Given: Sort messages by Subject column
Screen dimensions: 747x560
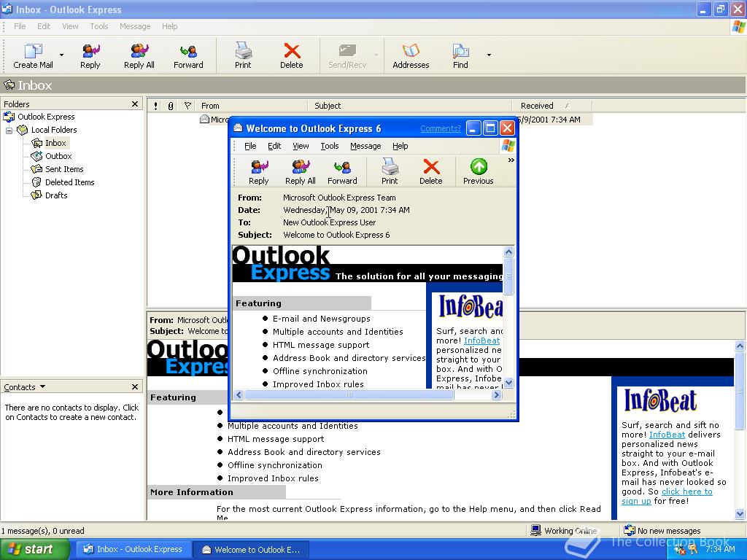Looking at the screenshot, I should coord(410,106).
